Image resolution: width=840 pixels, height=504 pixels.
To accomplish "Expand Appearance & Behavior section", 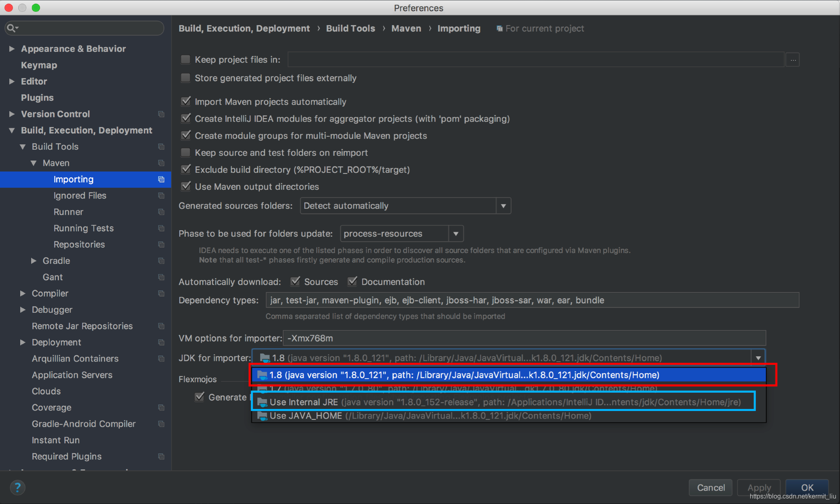I will coord(12,49).
